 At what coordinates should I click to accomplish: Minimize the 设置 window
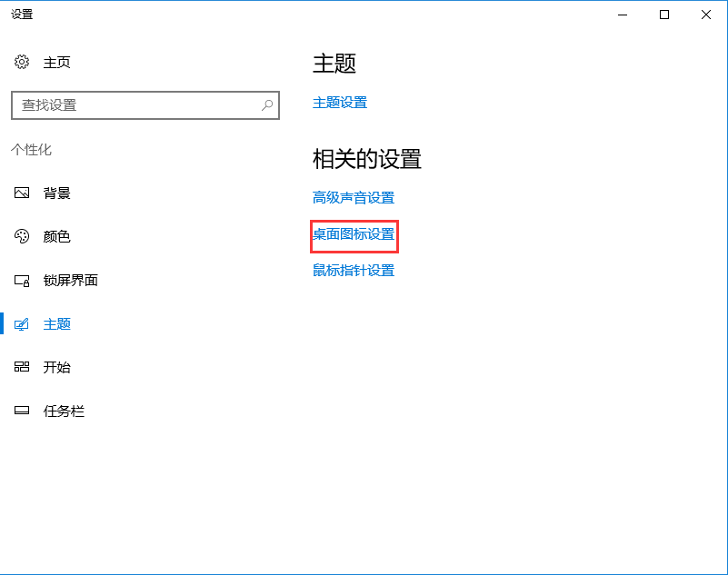623,15
